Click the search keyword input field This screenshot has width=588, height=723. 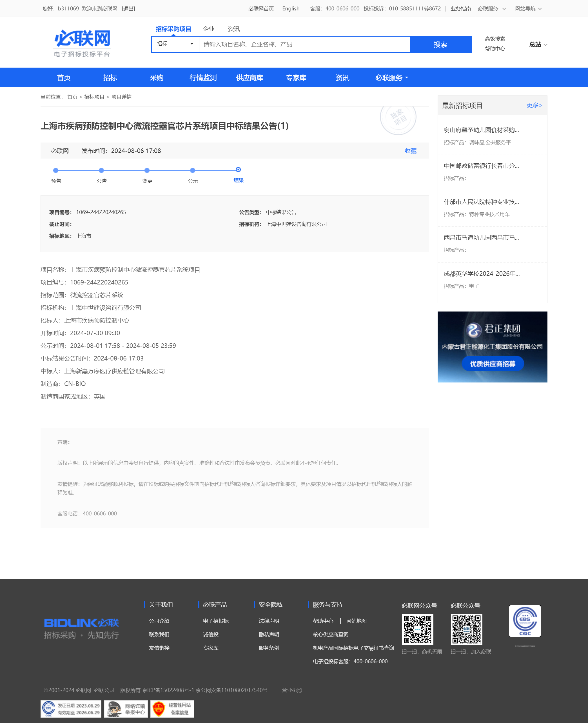tap(304, 45)
